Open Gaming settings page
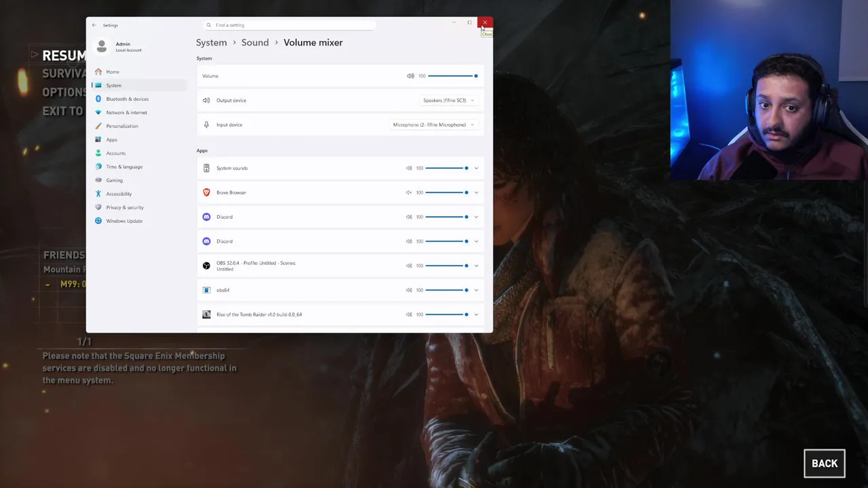 (x=138, y=180)
